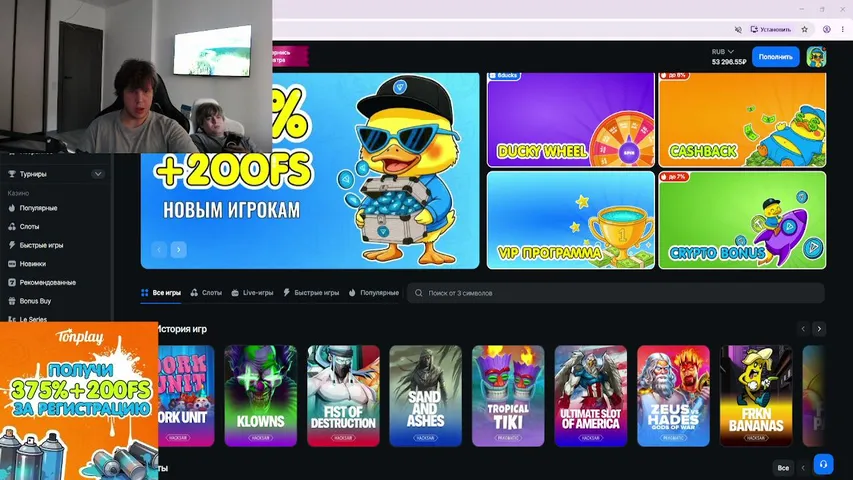Click the flame icon beside Популярные in sidebar
The image size is (853, 480).
click(x=12, y=208)
